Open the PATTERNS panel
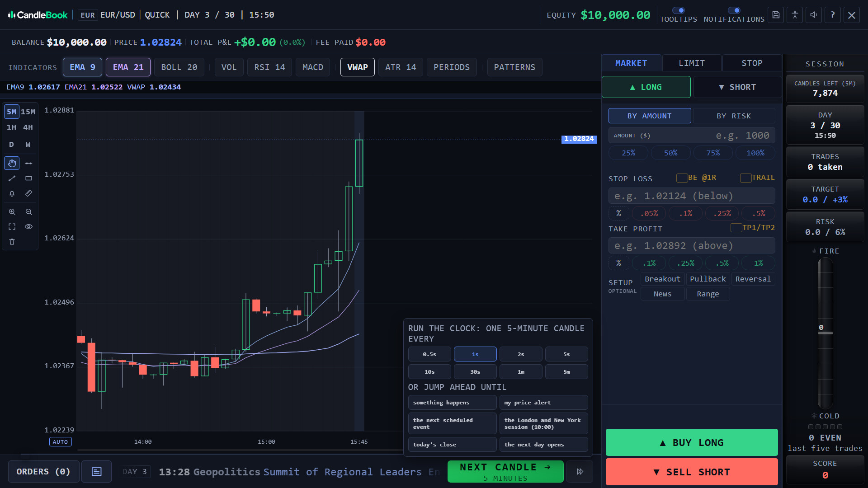 coord(514,67)
